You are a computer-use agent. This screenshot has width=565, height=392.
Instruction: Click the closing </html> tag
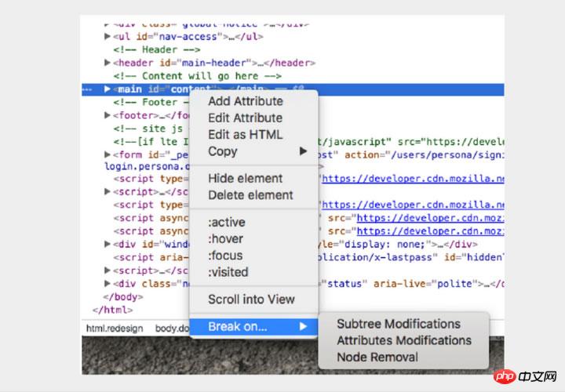point(113,310)
